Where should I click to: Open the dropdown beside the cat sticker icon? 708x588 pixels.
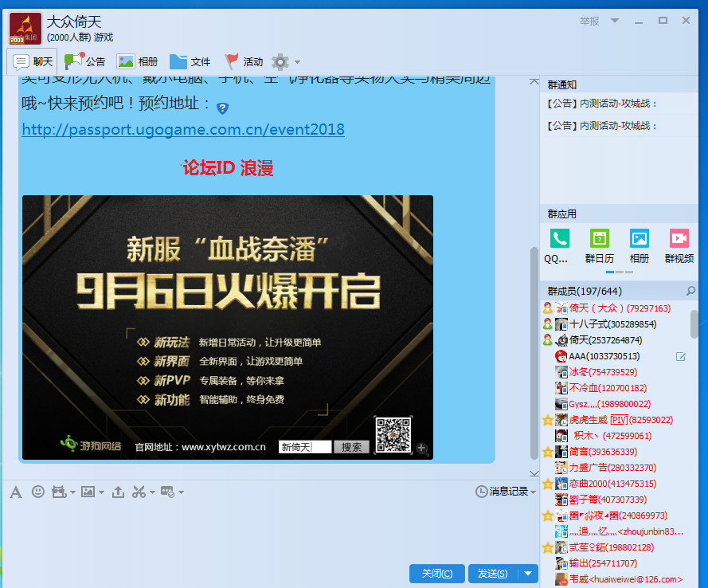[72, 492]
